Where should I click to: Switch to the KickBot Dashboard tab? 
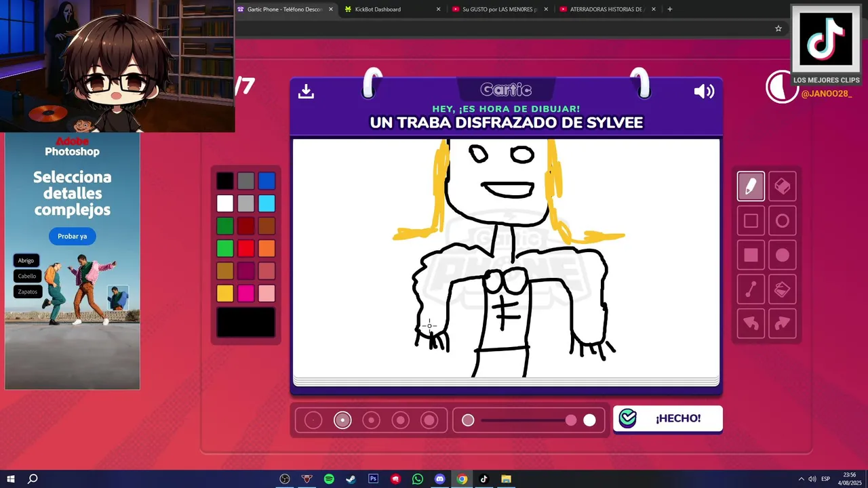point(393,9)
